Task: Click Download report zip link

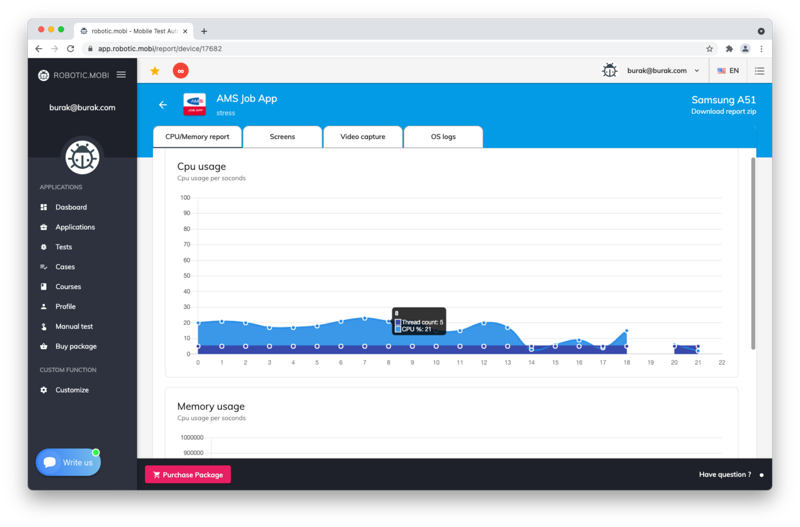Action: click(723, 112)
